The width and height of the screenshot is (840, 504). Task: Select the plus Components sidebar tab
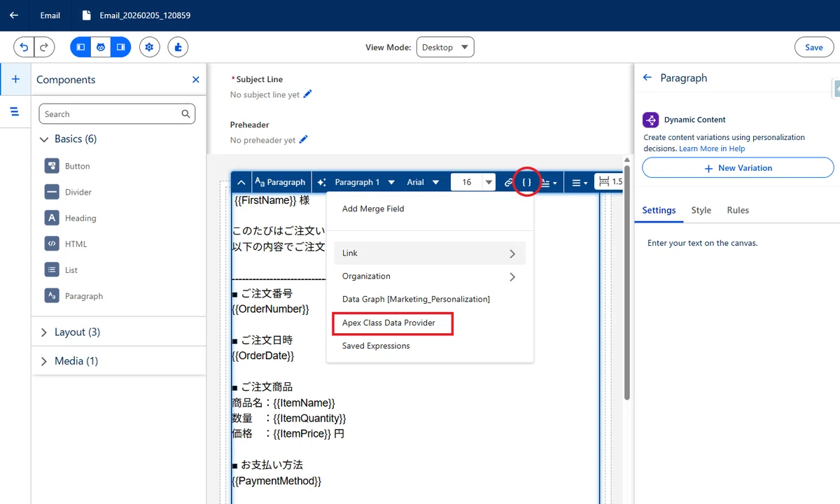[x=15, y=79]
